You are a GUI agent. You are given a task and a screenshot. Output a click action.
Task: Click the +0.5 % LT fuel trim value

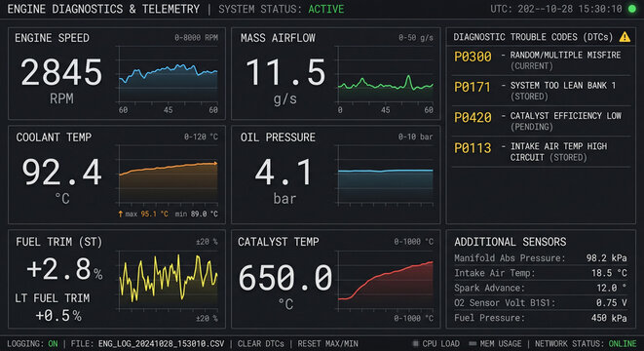pyautogui.click(x=58, y=316)
